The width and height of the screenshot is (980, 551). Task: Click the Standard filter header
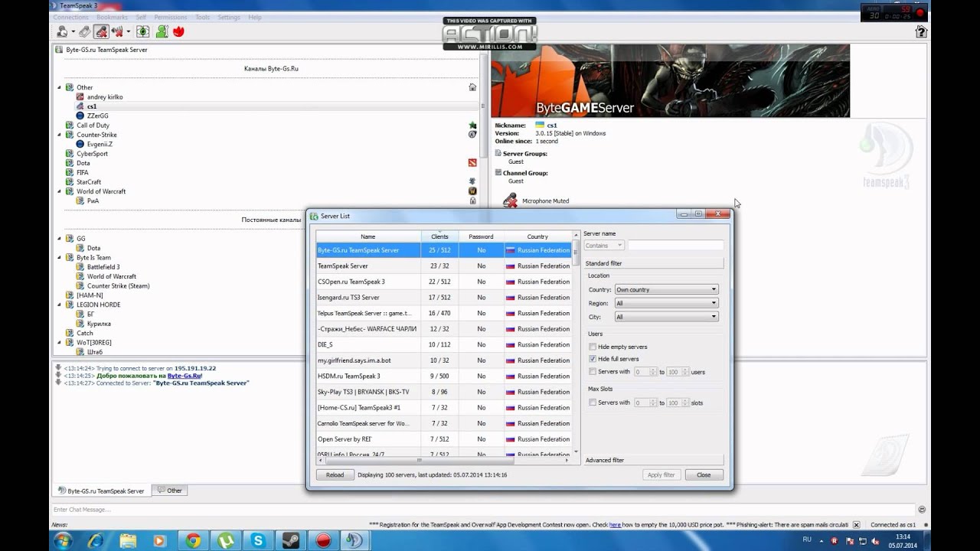coord(653,263)
